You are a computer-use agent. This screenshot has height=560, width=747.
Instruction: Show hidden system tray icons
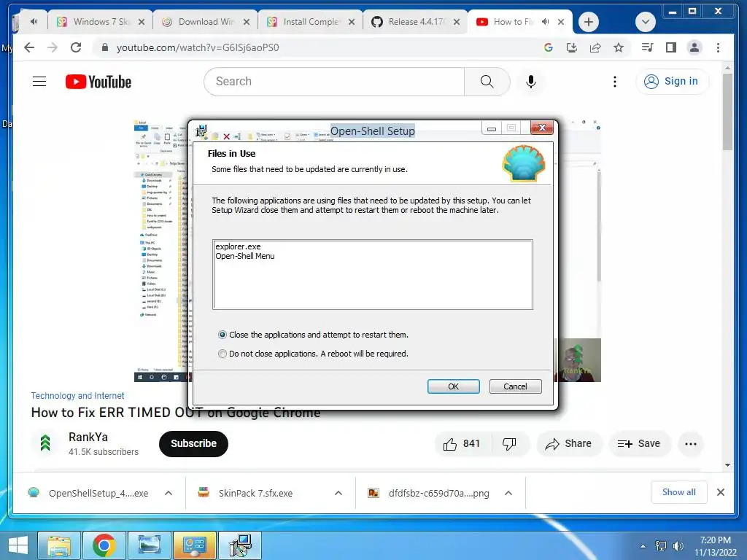click(643, 546)
